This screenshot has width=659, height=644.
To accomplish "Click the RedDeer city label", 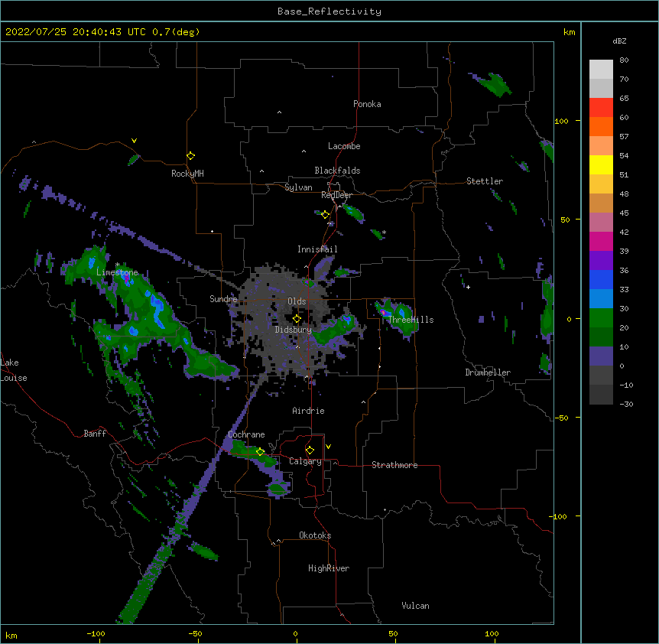I will click(x=336, y=195).
